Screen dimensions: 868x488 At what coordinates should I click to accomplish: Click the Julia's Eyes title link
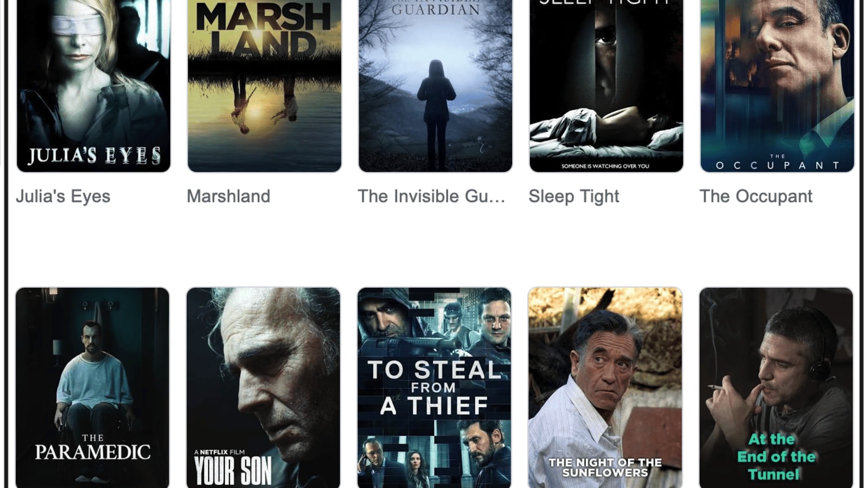pyautogui.click(x=63, y=196)
